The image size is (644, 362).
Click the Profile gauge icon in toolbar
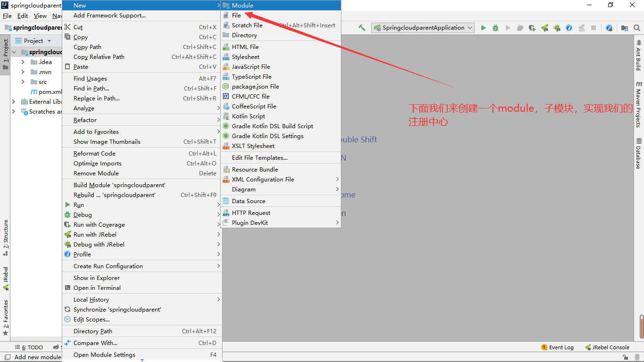pyautogui.click(x=569, y=28)
